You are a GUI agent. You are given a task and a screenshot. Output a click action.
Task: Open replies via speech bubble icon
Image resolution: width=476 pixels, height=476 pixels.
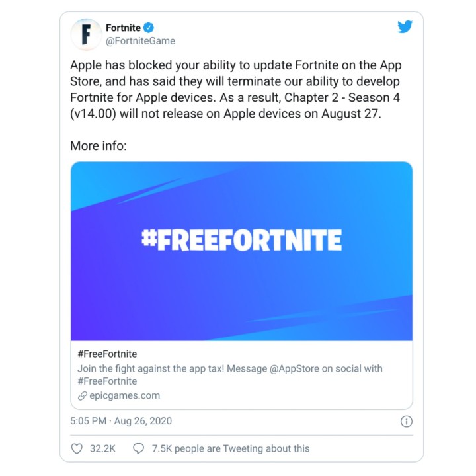tap(138, 448)
